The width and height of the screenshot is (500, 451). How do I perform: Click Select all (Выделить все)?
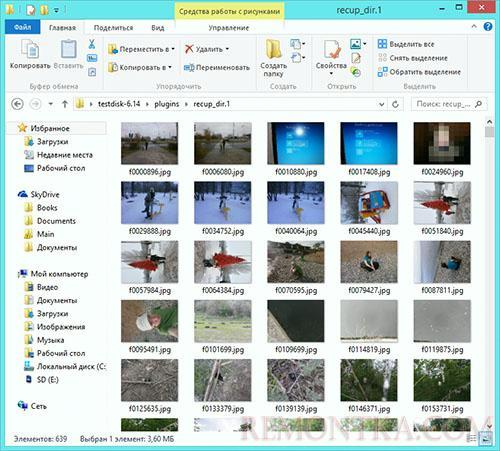tap(406, 44)
